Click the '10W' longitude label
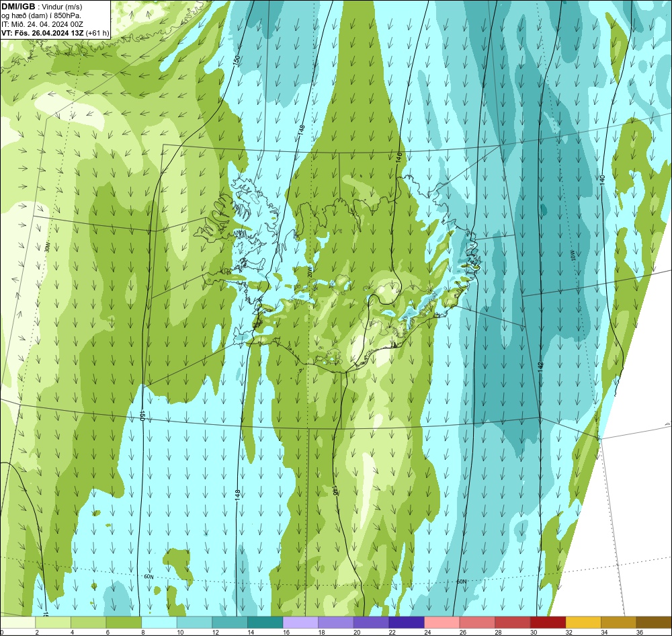The height and width of the screenshot is (636, 672). pos(573,256)
